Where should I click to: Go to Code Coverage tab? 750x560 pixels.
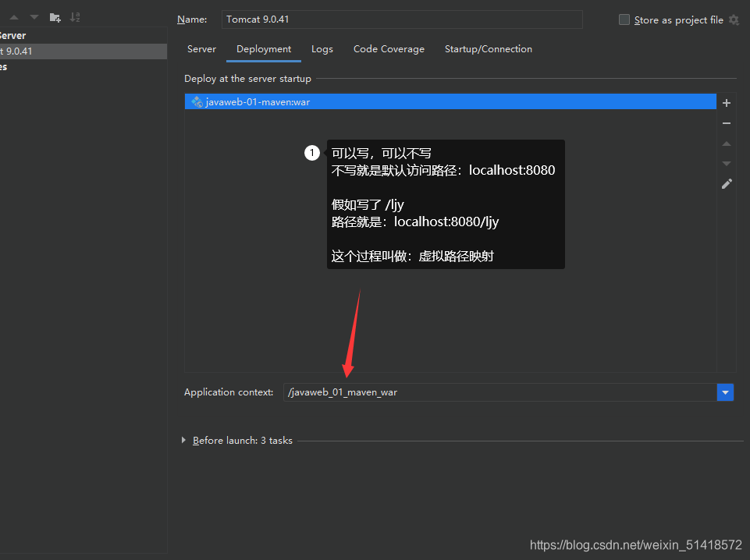(389, 48)
